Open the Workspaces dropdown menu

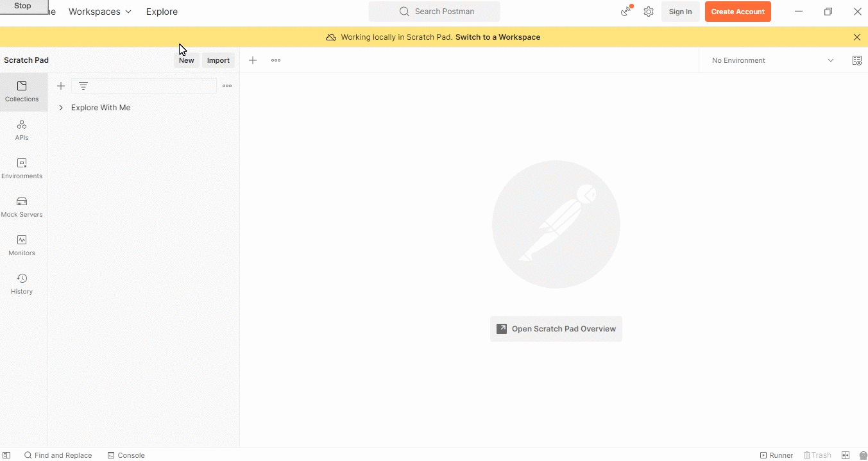tap(100, 12)
